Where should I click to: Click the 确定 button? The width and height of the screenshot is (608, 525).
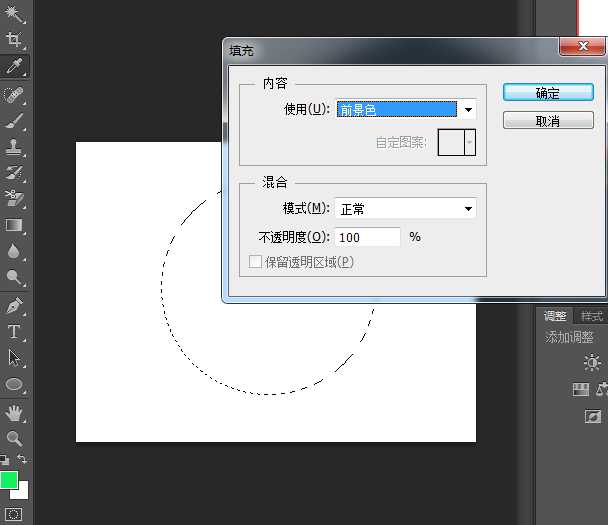(548, 93)
